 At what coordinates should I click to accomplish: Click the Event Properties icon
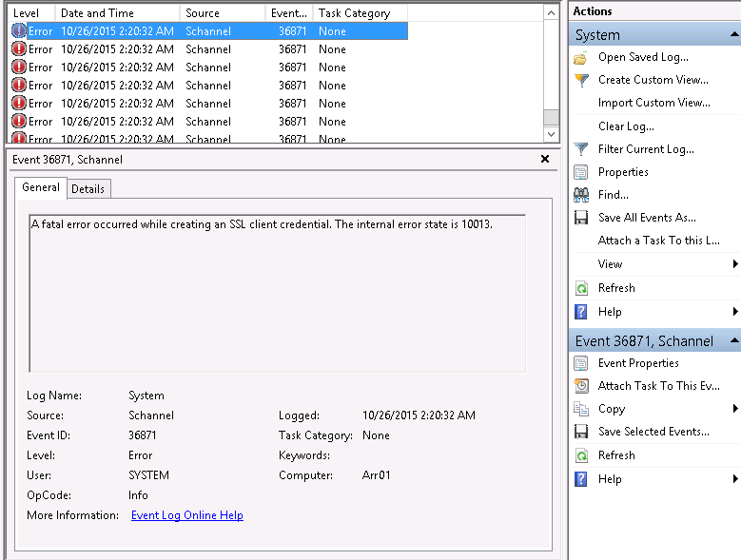(x=581, y=363)
